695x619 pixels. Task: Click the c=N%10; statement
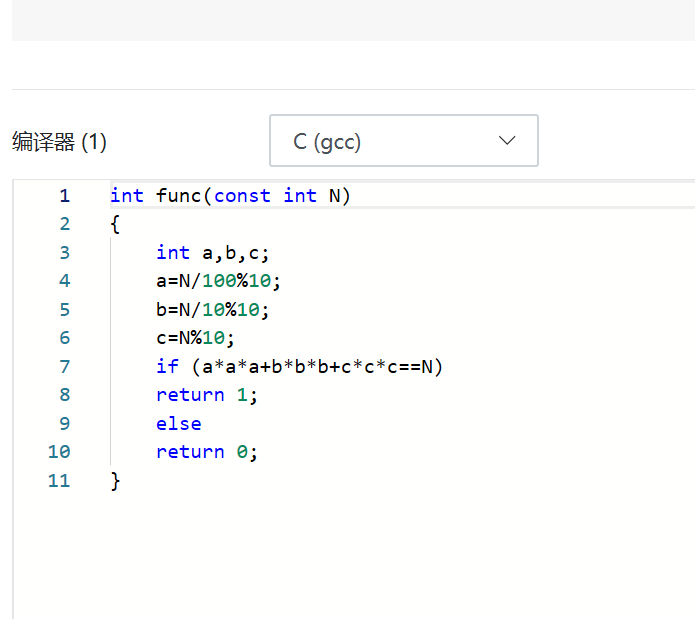196,338
